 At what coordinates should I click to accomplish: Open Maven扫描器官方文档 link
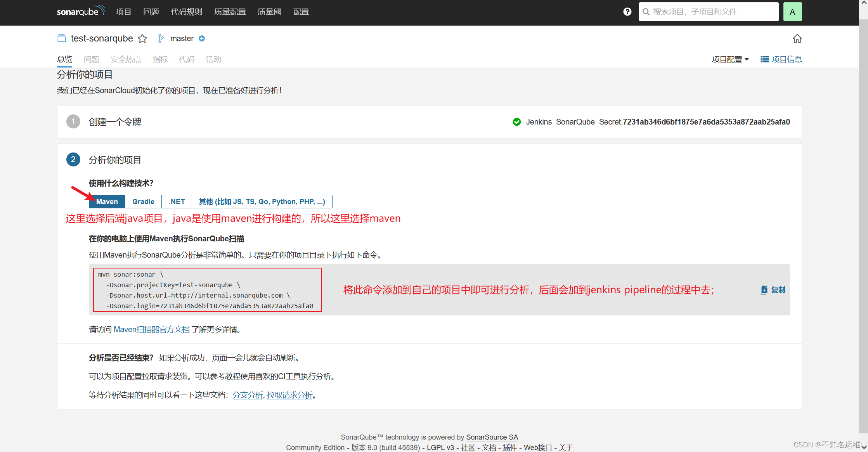[151, 329]
